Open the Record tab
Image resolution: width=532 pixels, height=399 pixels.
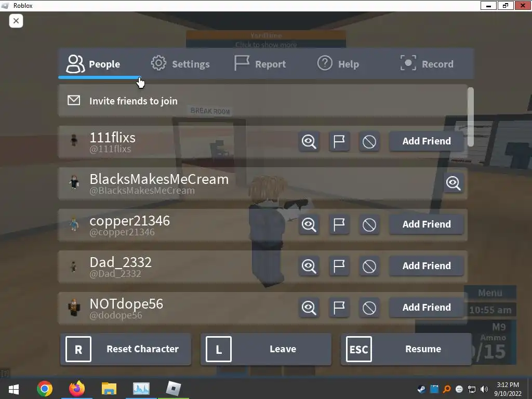[x=427, y=64]
